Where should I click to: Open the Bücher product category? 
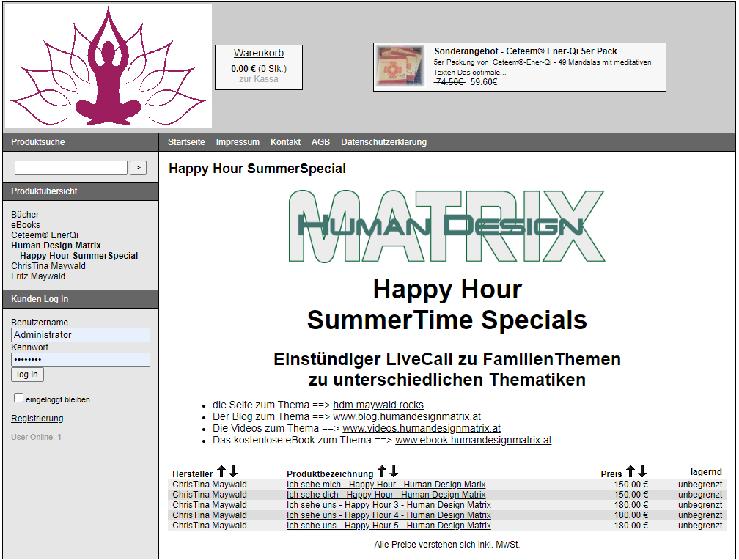click(25, 215)
